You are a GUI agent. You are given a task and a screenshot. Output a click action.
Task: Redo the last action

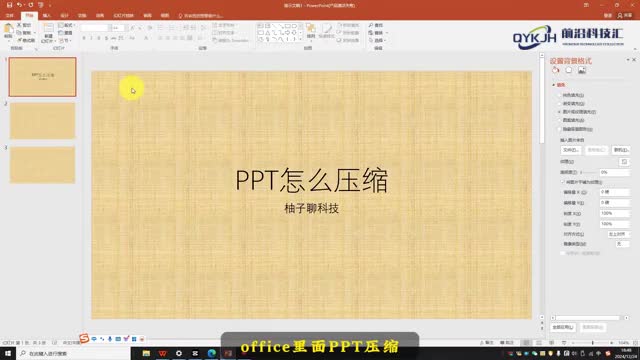pyautogui.click(x=31, y=5)
